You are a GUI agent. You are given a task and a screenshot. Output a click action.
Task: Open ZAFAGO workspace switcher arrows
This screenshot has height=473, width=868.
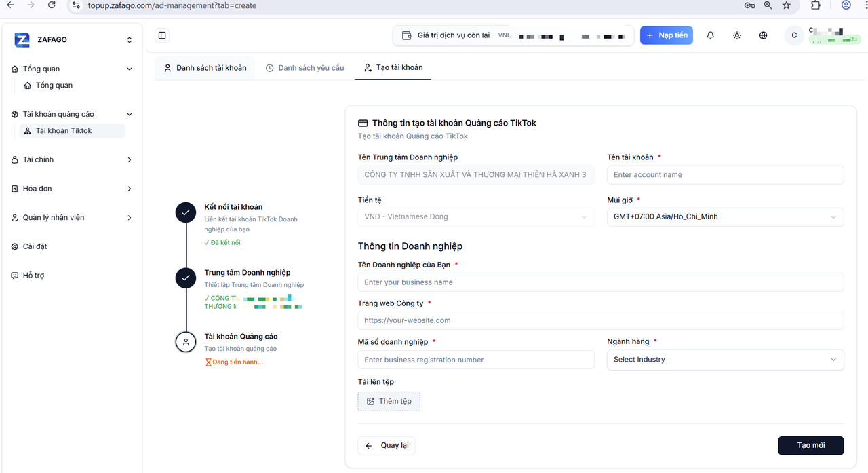click(130, 40)
